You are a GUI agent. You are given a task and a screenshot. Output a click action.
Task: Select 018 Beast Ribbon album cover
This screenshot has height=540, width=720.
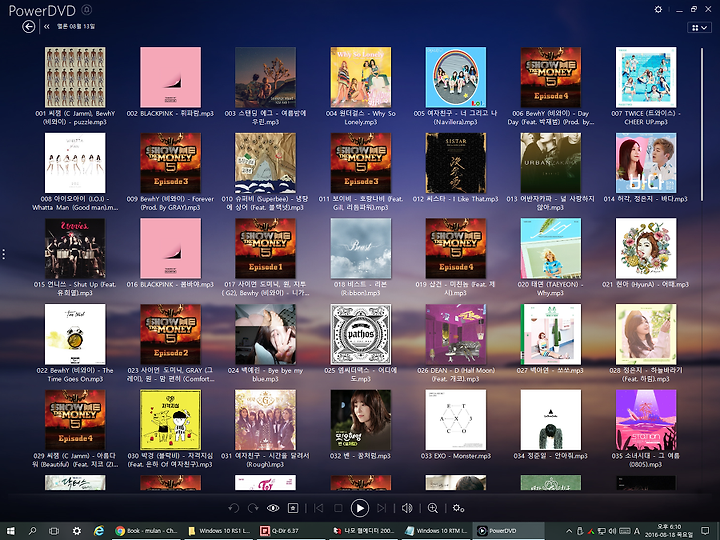361,248
